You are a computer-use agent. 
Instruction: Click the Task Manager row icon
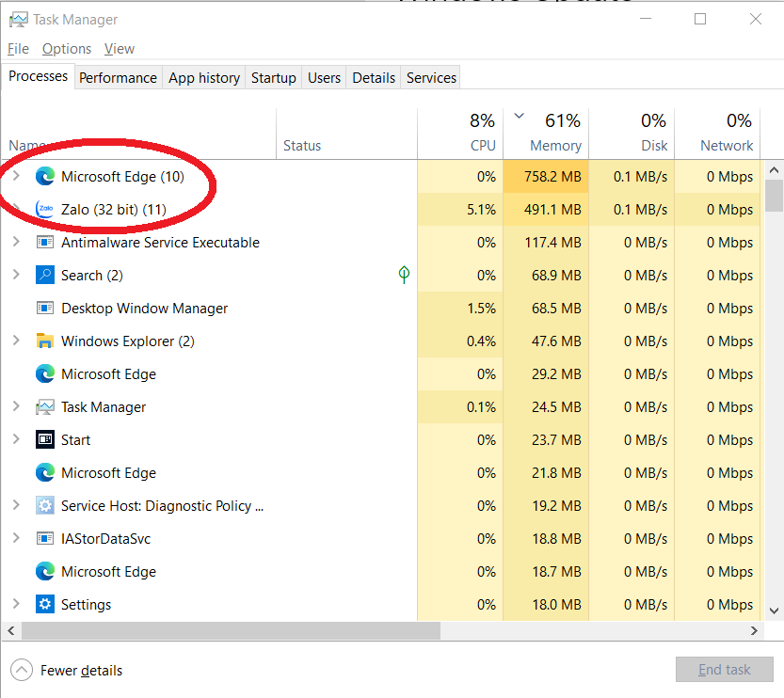(x=45, y=407)
